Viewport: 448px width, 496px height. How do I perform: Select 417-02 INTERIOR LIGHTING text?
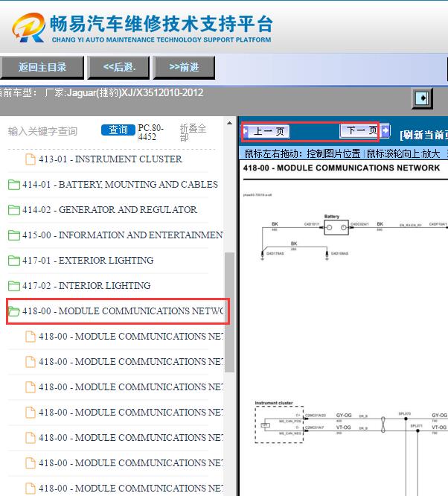[86, 285]
